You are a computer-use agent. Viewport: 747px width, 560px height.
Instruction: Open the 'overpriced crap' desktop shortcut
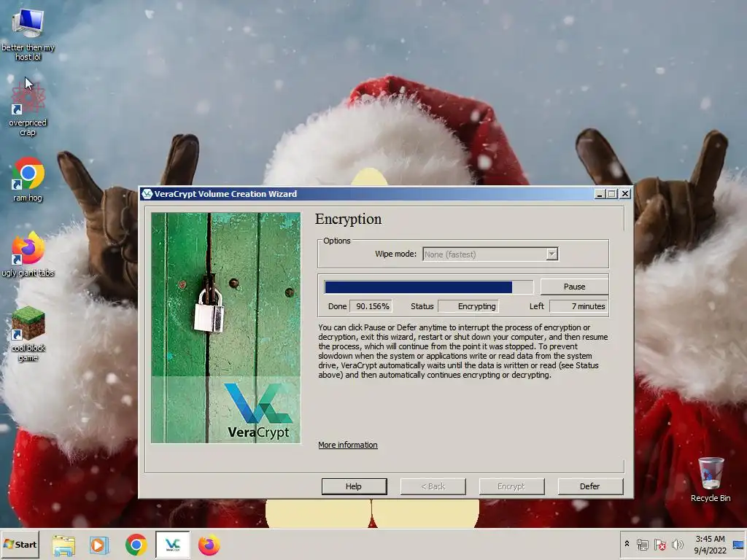pyautogui.click(x=28, y=109)
